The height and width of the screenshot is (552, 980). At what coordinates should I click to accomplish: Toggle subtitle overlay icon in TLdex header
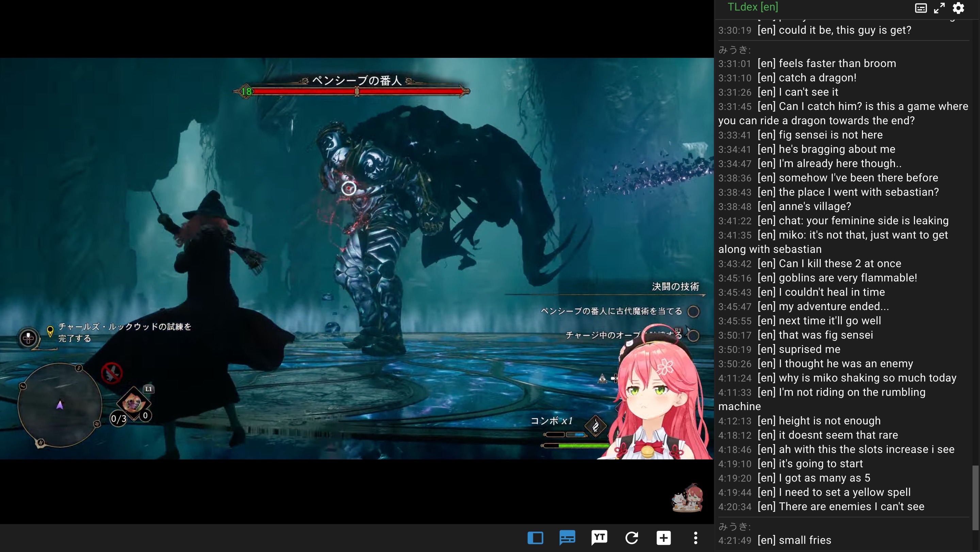pos(921,8)
